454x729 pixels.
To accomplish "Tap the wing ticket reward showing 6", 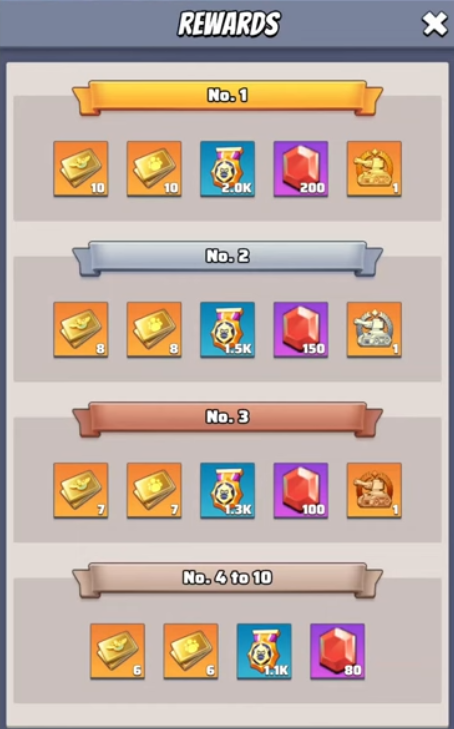I will pos(118,651).
